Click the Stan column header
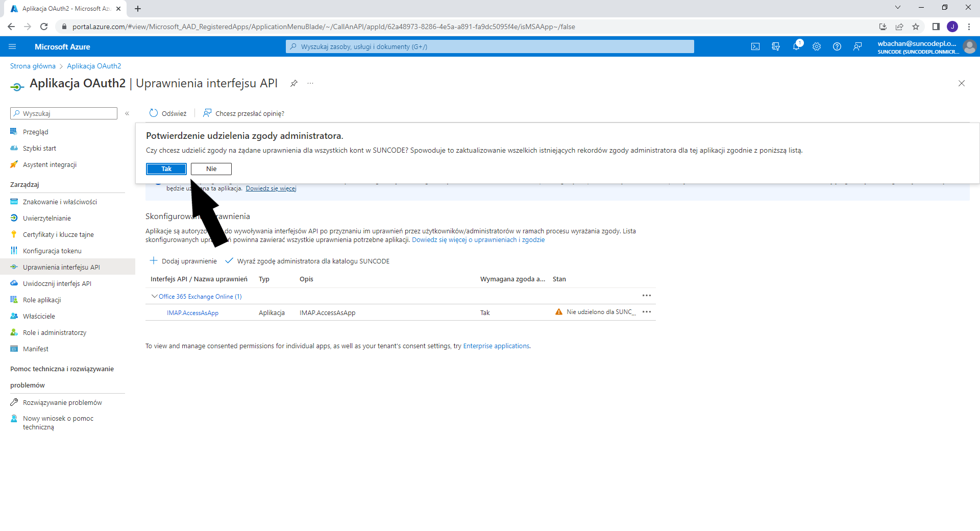 [559, 279]
